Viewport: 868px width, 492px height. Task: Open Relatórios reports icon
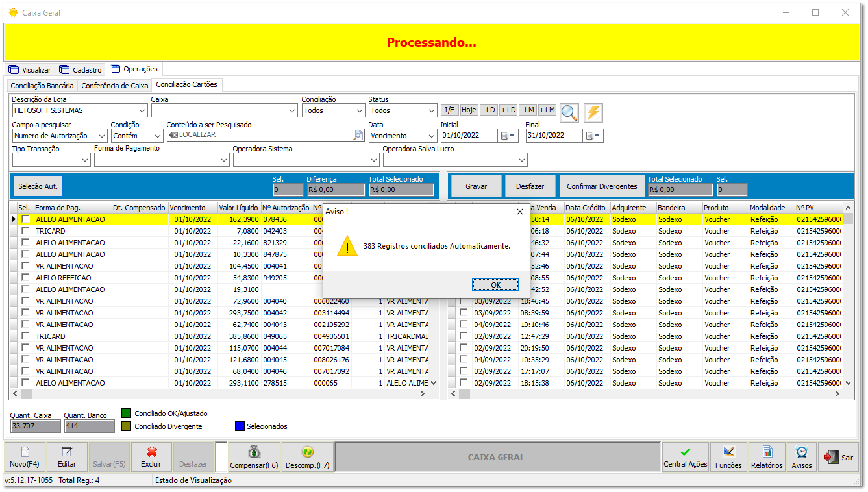tap(767, 457)
